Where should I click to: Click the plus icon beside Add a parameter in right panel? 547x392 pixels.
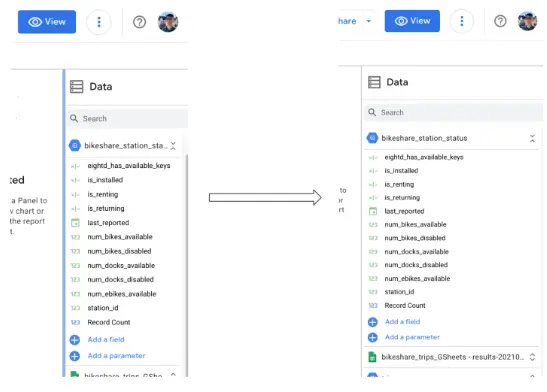[373, 338]
